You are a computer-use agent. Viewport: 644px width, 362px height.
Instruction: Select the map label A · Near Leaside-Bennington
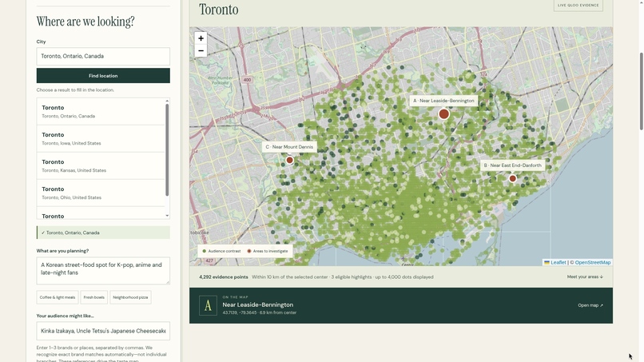[x=443, y=101]
